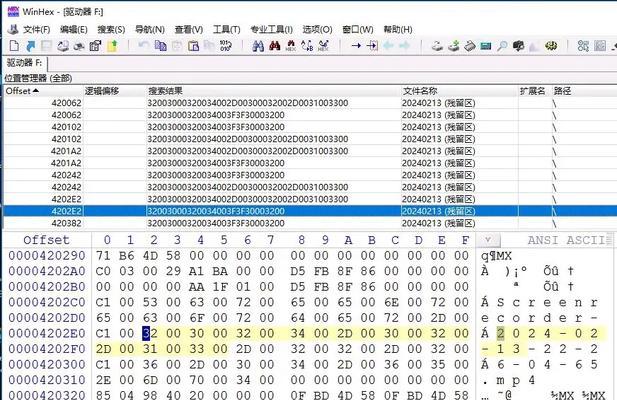Open file Properties toolbar icon
617x400 pixels.
tap(95, 46)
